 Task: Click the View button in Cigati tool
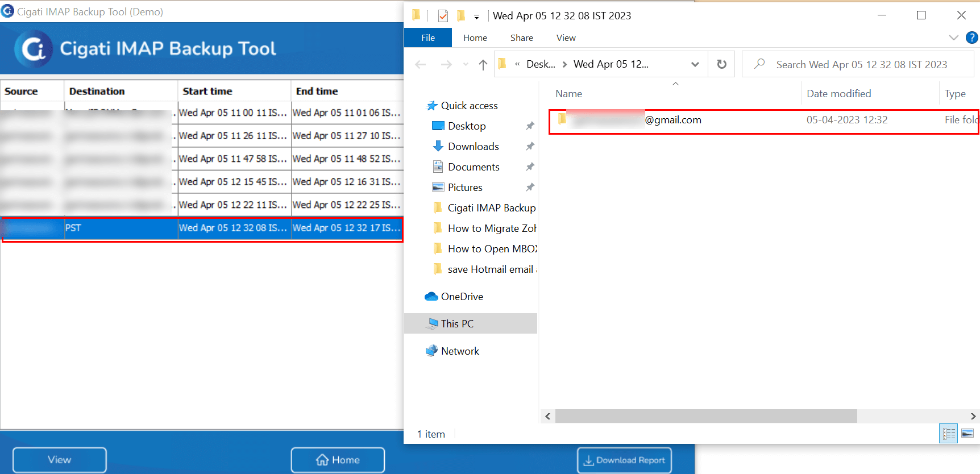(60, 460)
